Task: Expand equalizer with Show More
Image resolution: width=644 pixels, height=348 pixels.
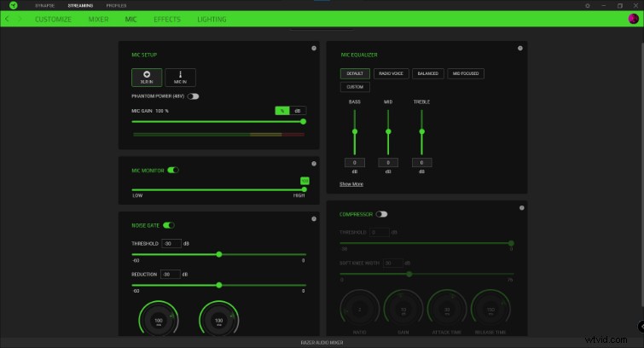Action: point(351,184)
